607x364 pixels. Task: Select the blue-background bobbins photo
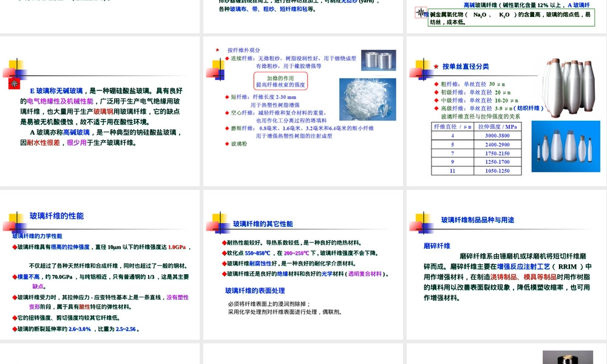(566, 146)
